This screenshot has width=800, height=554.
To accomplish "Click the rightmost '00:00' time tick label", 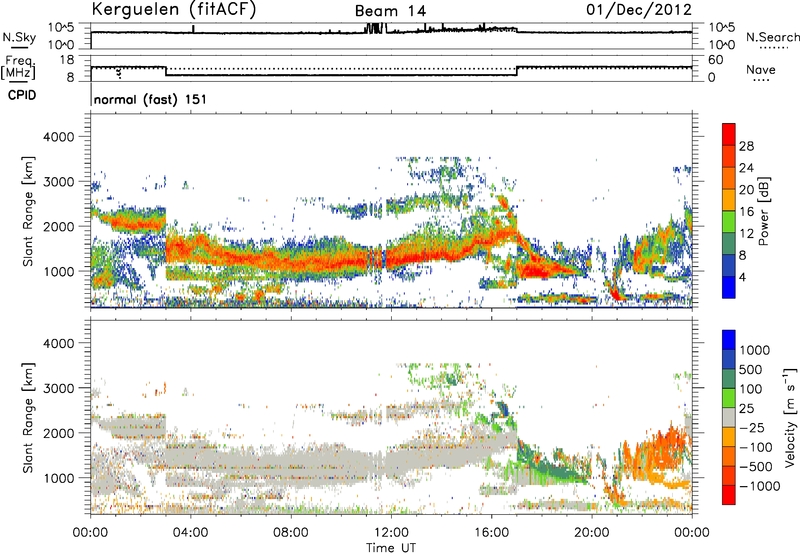I will 692,533.
